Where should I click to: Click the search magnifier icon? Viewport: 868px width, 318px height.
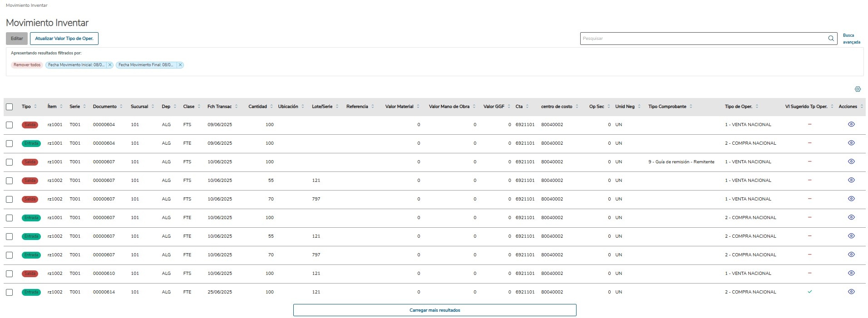831,39
